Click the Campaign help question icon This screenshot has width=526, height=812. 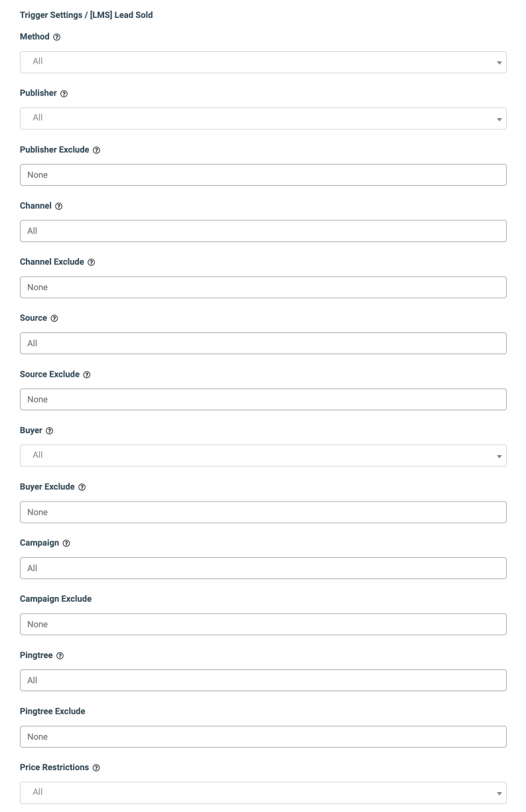66,543
